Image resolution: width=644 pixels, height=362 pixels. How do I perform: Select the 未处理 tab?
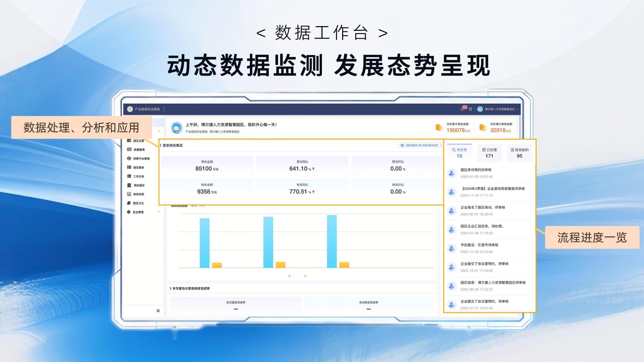pos(459,153)
